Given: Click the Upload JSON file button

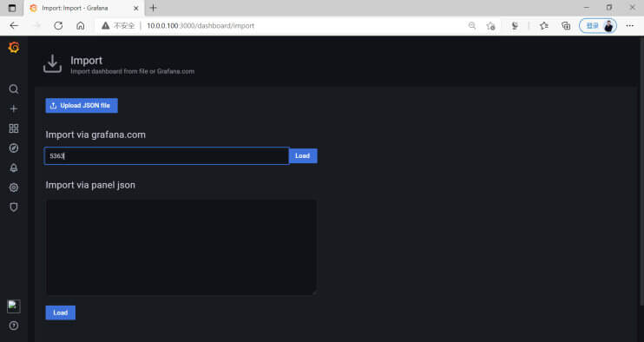Looking at the screenshot, I should click(x=82, y=106).
